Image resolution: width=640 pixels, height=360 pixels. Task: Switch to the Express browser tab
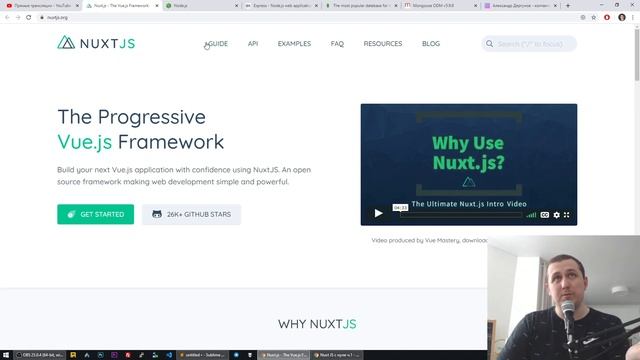click(282, 6)
